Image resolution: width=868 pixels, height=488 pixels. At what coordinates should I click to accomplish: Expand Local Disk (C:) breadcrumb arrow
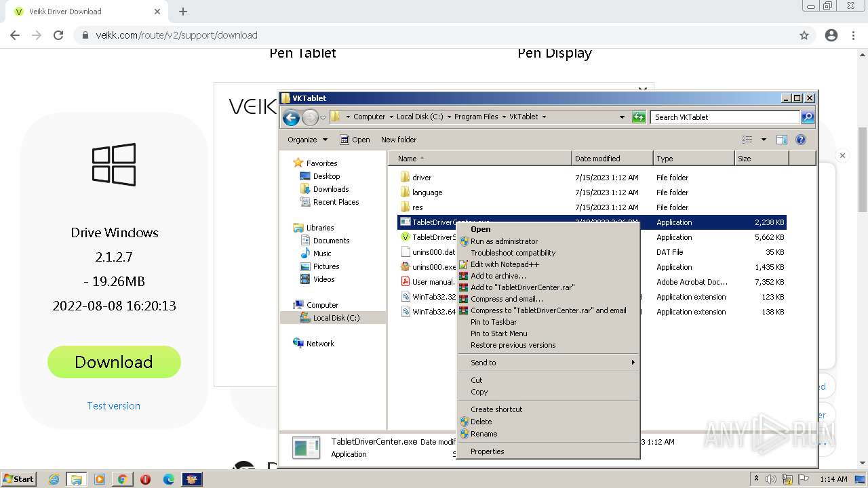tap(449, 117)
